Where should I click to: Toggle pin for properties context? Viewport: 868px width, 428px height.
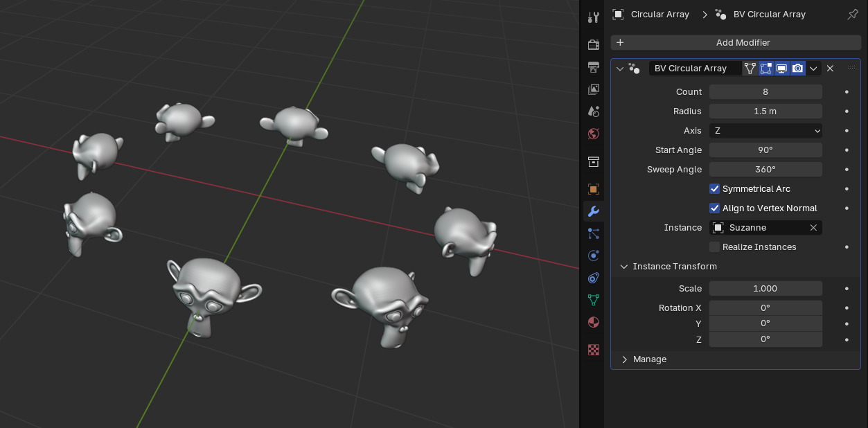coord(853,14)
